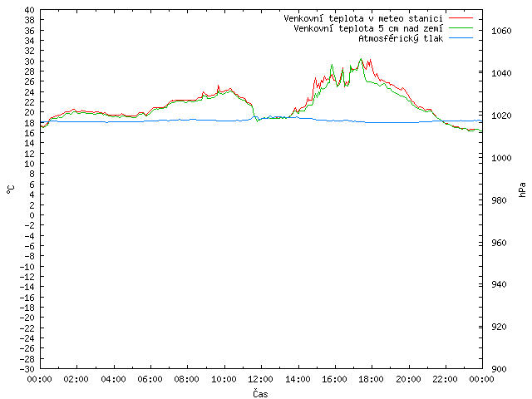
Task: Click the x-axis time label '04:00'
Action: coord(113,379)
